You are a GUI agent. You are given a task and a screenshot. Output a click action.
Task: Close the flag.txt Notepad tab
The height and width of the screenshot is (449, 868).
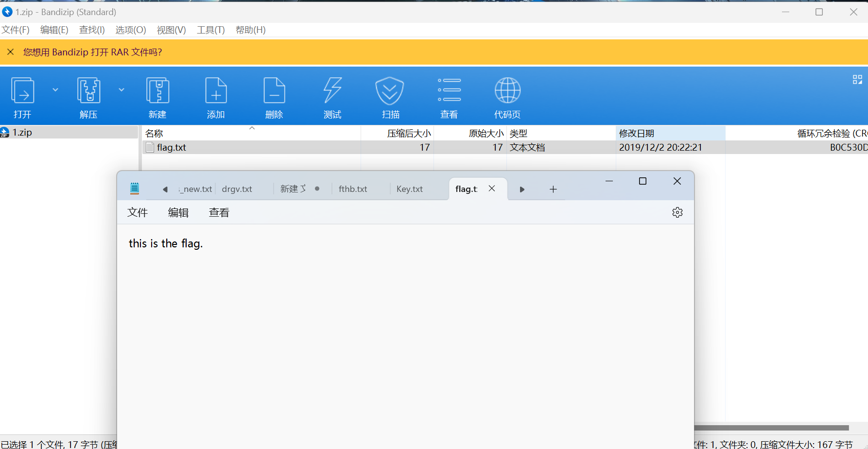492,189
